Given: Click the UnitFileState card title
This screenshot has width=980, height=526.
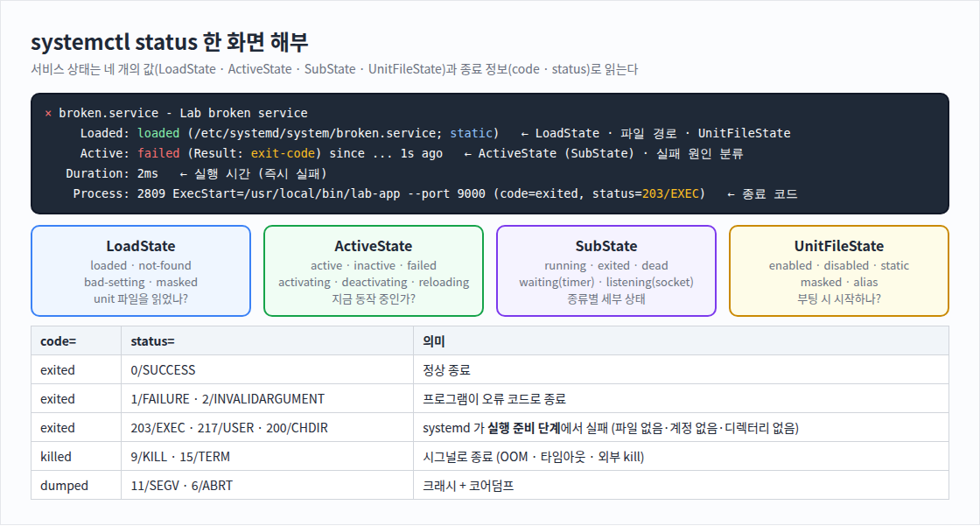Looking at the screenshot, I should (839, 246).
